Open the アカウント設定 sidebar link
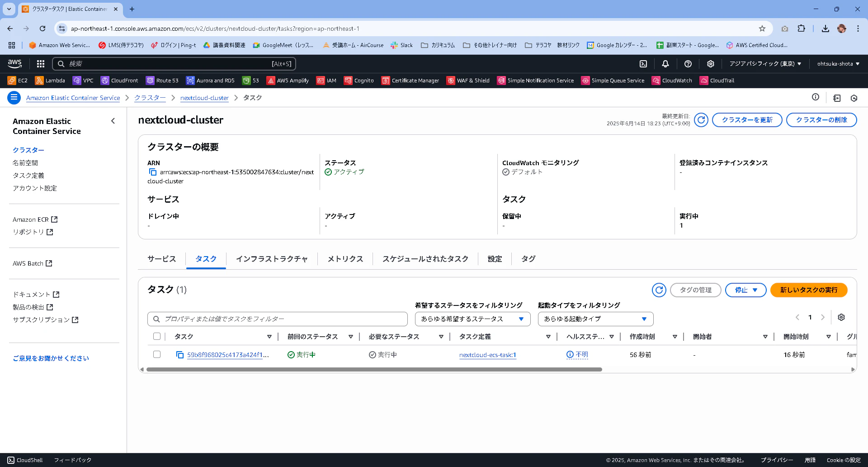The height and width of the screenshot is (467, 868). (35, 188)
